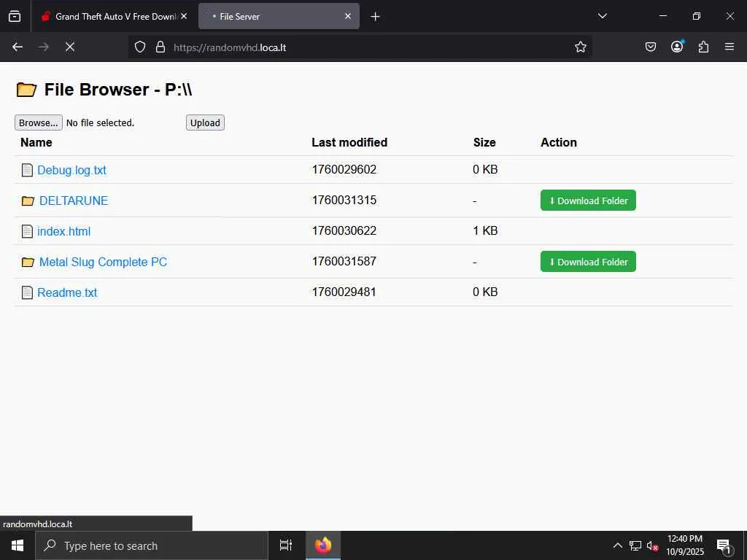Click the file icon next to index.html
Image resolution: width=747 pixels, height=560 pixels.
27,231
